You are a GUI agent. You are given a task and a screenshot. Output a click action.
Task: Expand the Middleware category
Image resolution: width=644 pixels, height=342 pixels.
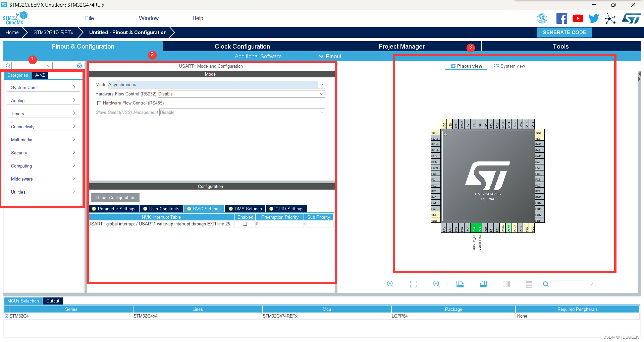click(43, 179)
